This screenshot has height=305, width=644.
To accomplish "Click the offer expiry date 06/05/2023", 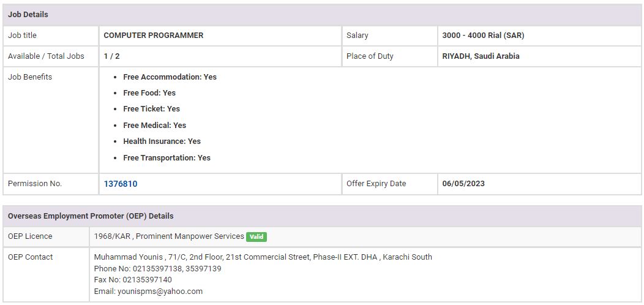I will [x=463, y=184].
